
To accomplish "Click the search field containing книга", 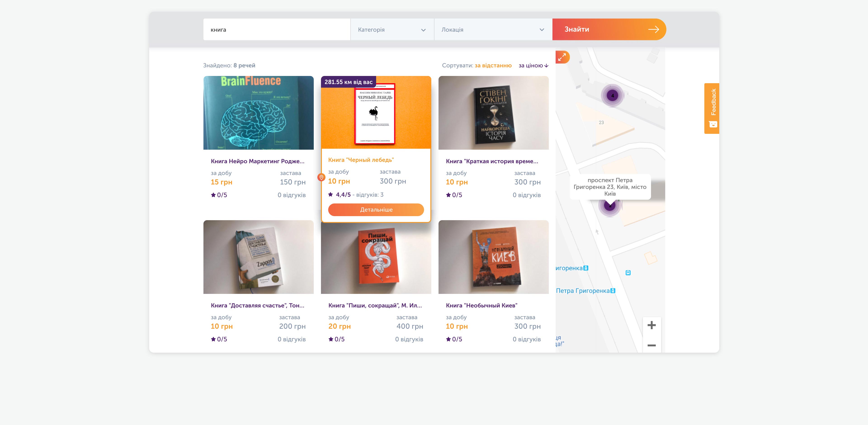I will click(277, 30).
